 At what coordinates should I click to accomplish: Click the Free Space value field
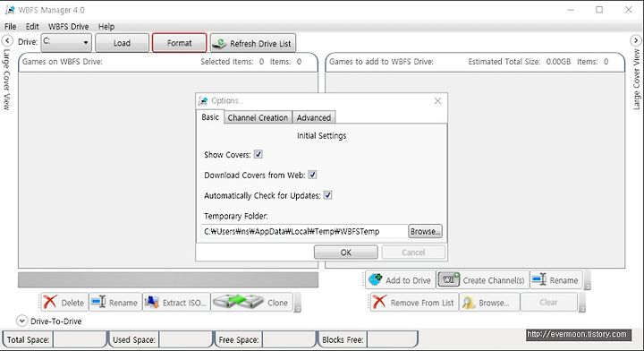click(289, 339)
